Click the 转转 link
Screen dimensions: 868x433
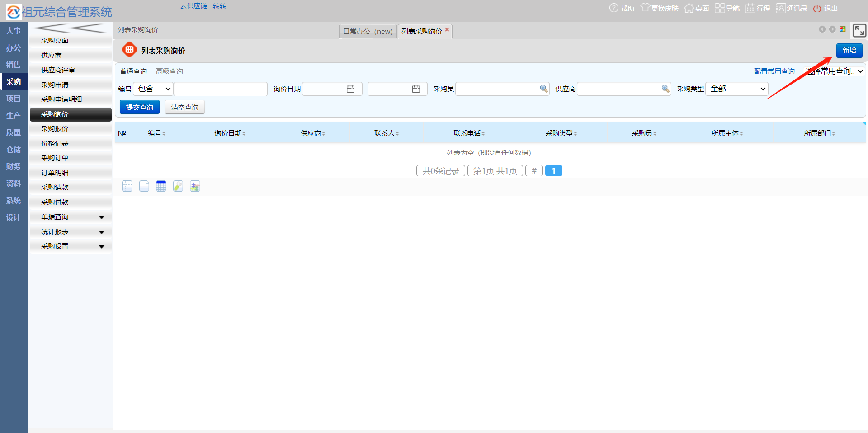(x=219, y=6)
